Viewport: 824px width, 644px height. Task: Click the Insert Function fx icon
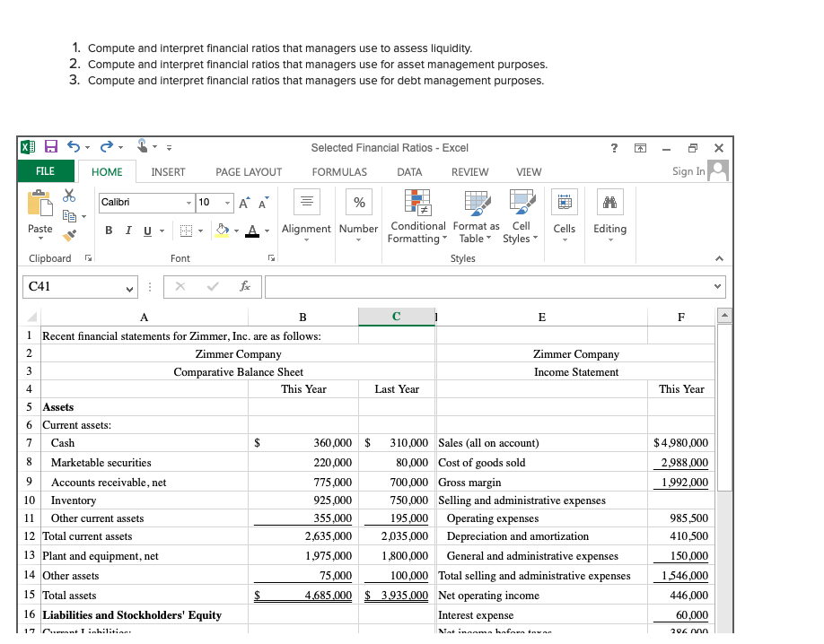(x=245, y=286)
